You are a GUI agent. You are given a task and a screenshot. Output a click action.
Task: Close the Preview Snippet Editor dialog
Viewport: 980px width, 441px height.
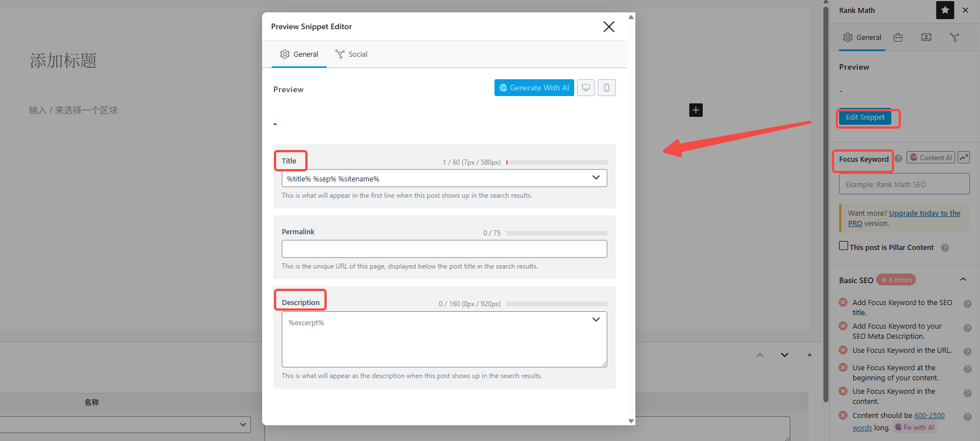pos(609,27)
